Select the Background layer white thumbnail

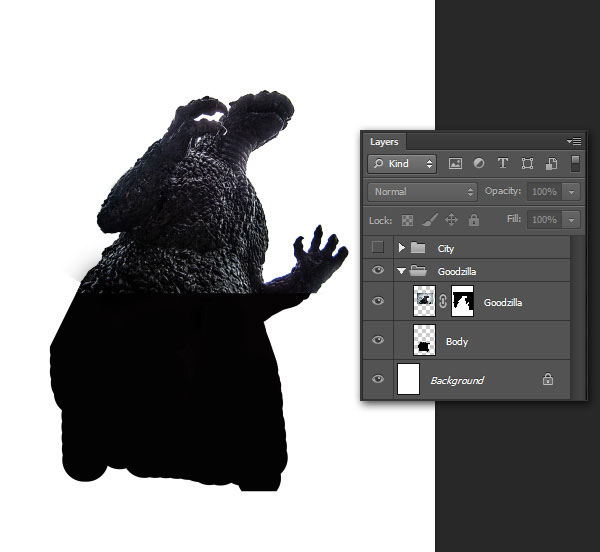[409, 379]
